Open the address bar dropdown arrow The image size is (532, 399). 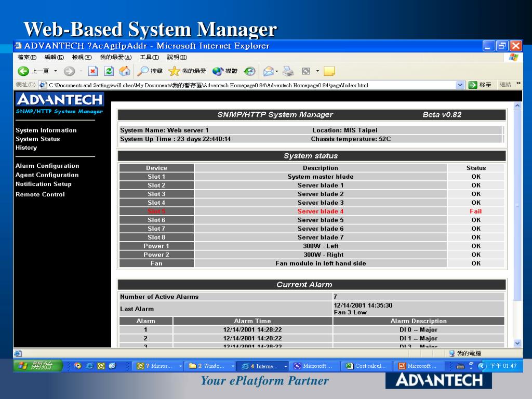[x=460, y=85]
